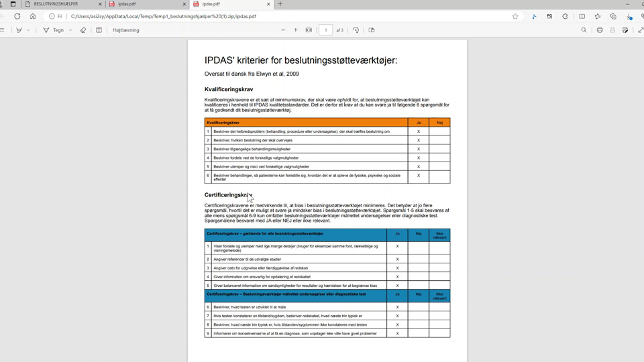
Task: Open search in PDF
Action: pos(584,30)
